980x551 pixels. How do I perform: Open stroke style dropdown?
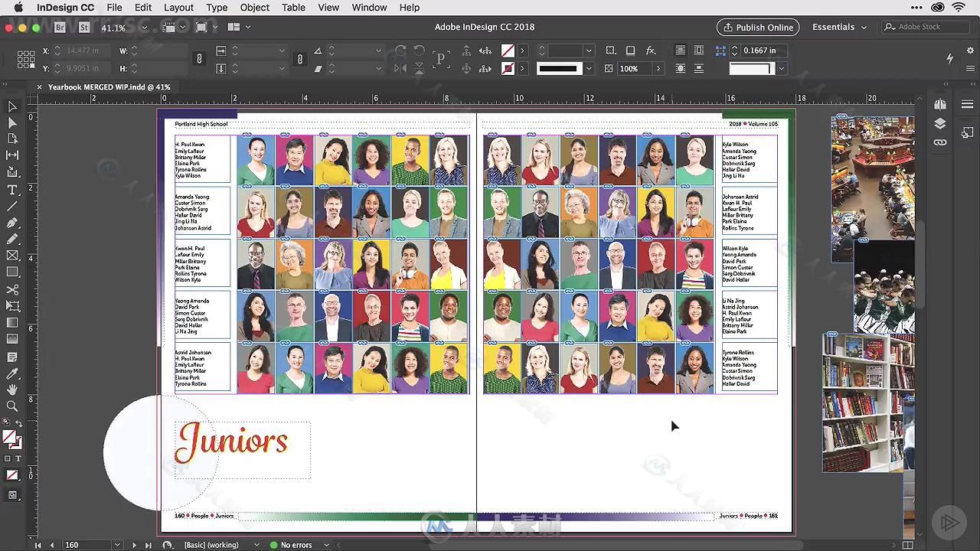(588, 69)
